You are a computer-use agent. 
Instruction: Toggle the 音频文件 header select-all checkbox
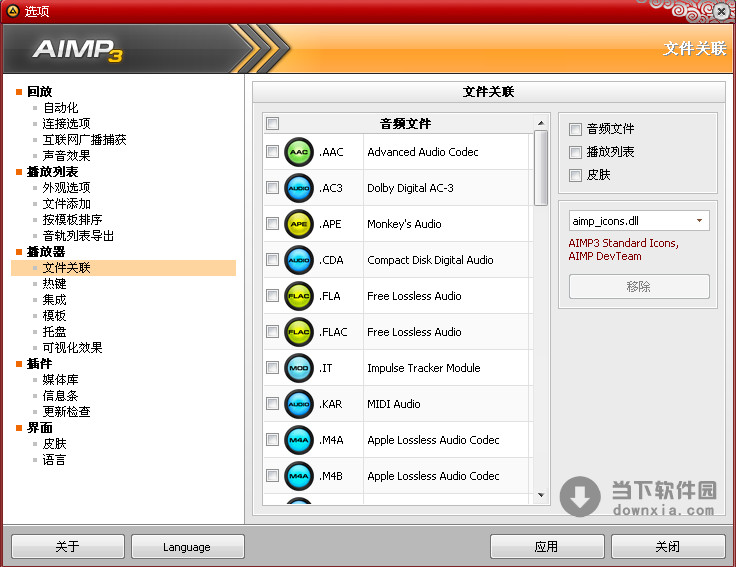[272, 123]
